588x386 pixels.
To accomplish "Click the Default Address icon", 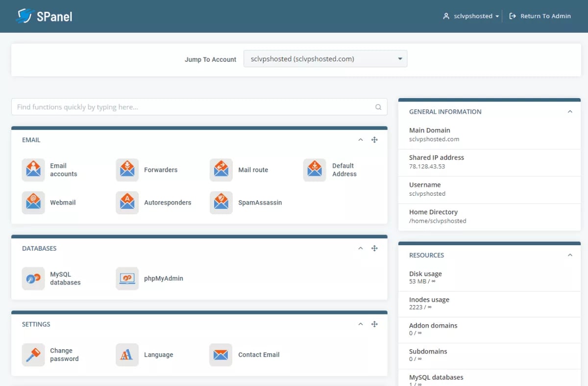I will [315, 170].
